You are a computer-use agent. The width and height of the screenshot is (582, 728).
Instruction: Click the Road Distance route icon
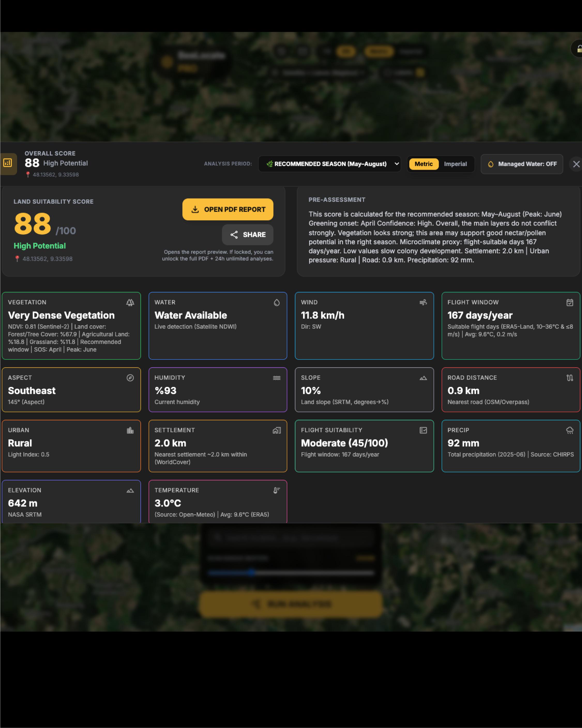pyautogui.click(x=570, y=378)
